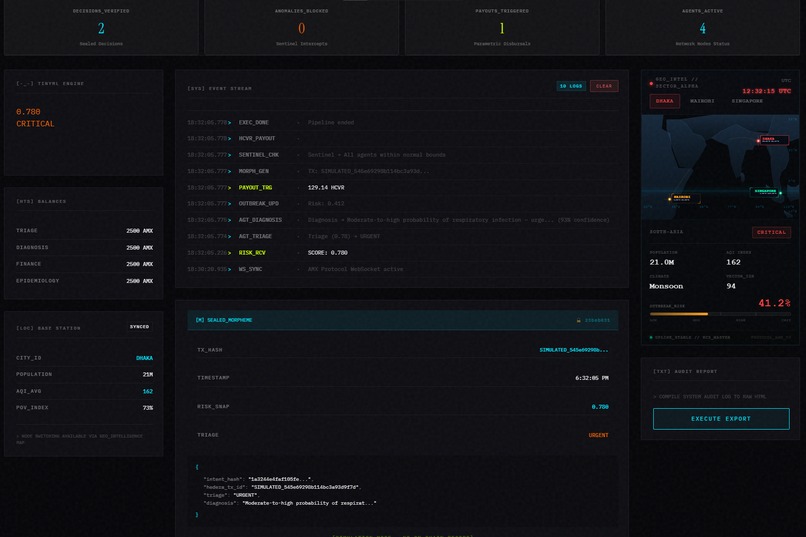Select the AGT_TRIAGE log entry
Screen dimensions: 806x537
pos(402,236)
